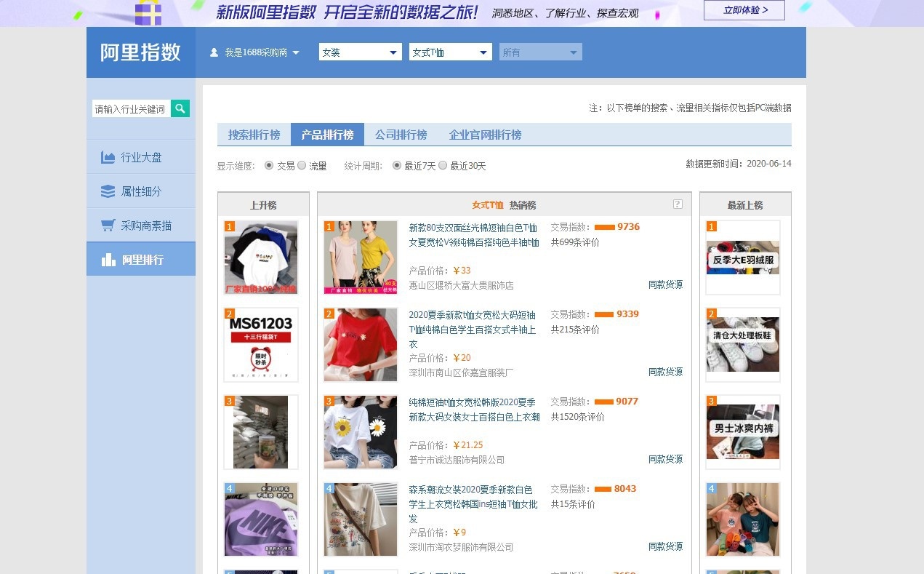
Task: Open seller 普宁市诚达服饰有限公司
Action: pos(457,460)
